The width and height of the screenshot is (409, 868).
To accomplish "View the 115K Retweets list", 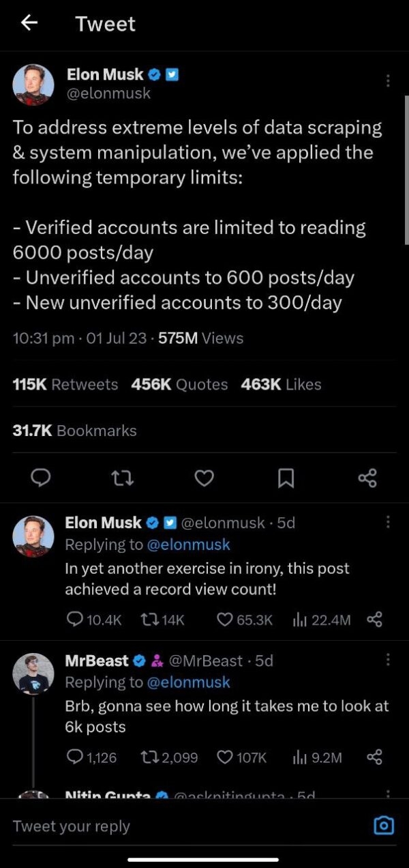I will click(65, 385).
